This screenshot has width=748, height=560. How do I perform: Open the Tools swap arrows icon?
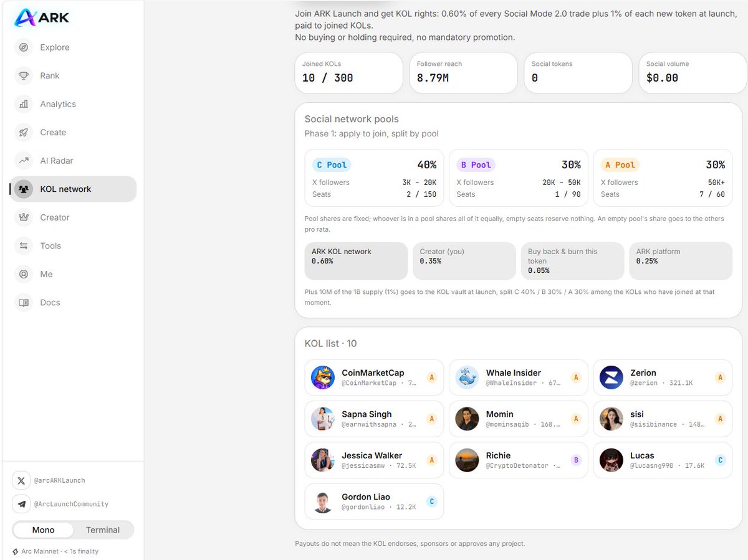coord(24,245)
